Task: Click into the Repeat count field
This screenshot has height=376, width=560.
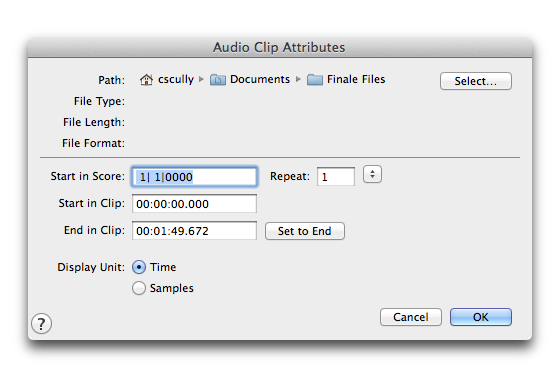Action: [336, 177]
